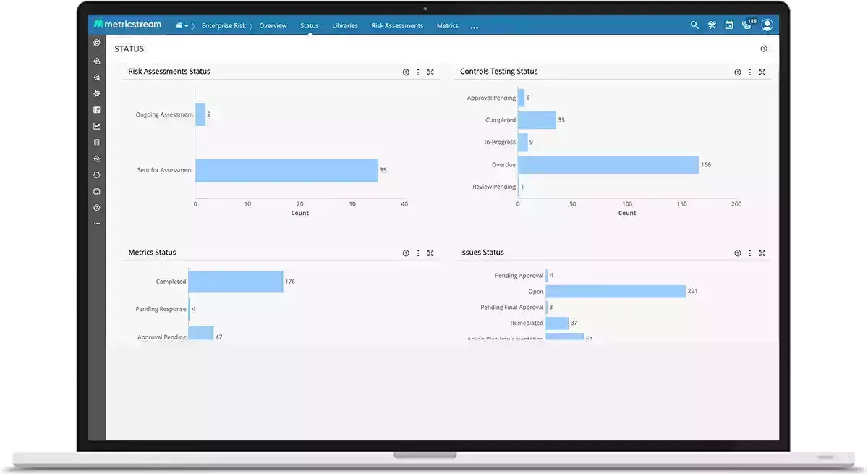Image resolution: width=868 pixels, height=474 pixels.
Task: Open the search magnifier in top bar
Action: tap(694, 25)
